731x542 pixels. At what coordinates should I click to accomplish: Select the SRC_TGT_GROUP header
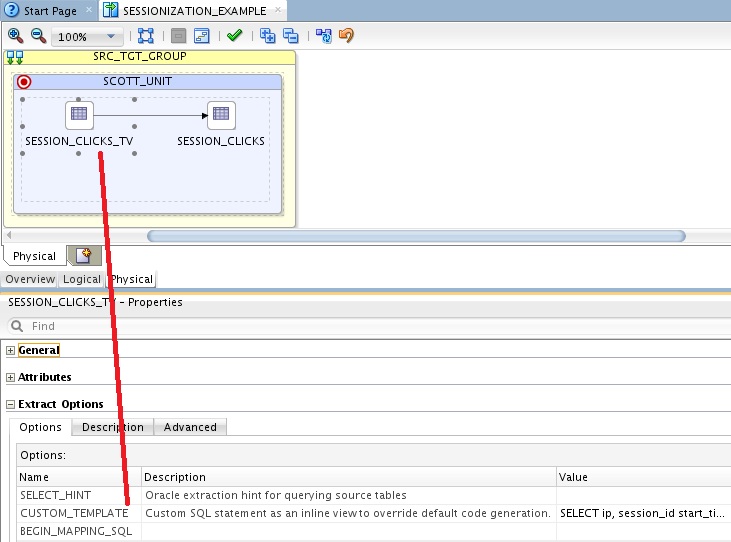[149, 57]
